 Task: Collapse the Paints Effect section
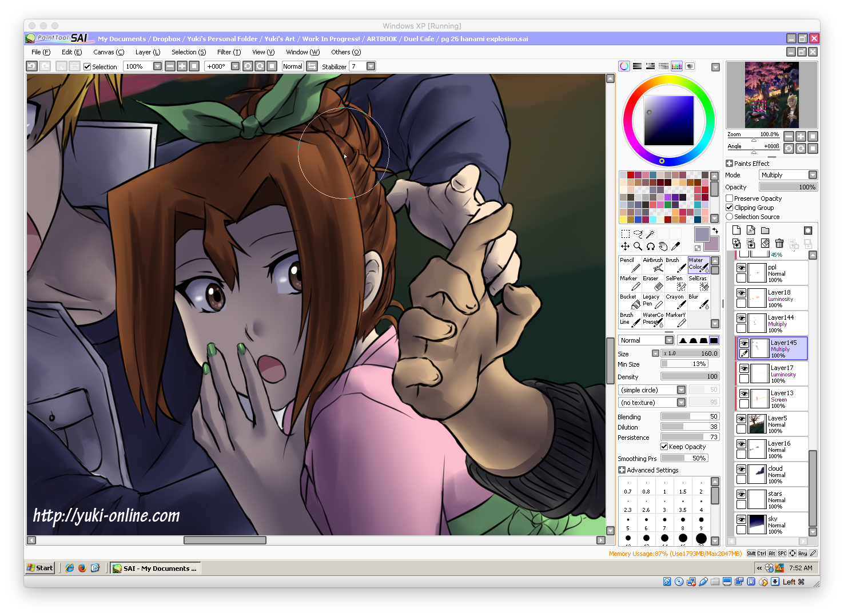pos(730,164)
